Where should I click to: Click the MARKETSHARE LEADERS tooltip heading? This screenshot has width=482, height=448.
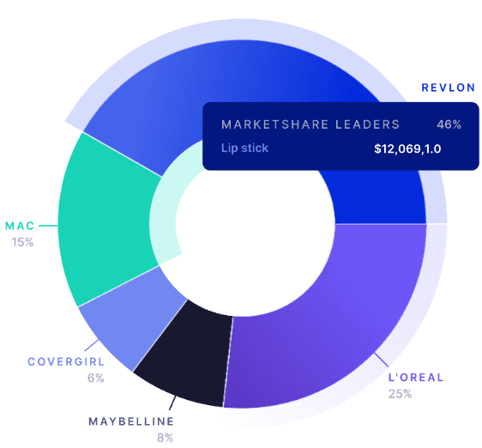coord(310,124)
